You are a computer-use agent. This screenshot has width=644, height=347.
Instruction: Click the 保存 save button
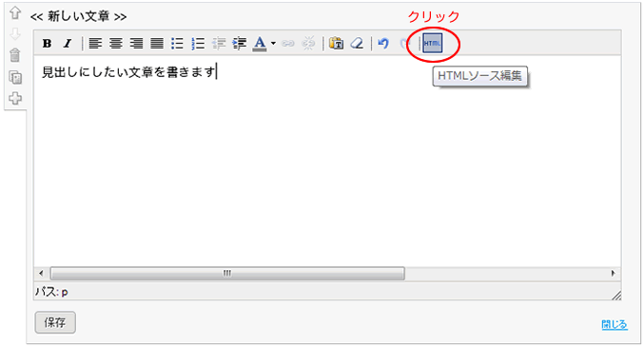tap(55, 322)
